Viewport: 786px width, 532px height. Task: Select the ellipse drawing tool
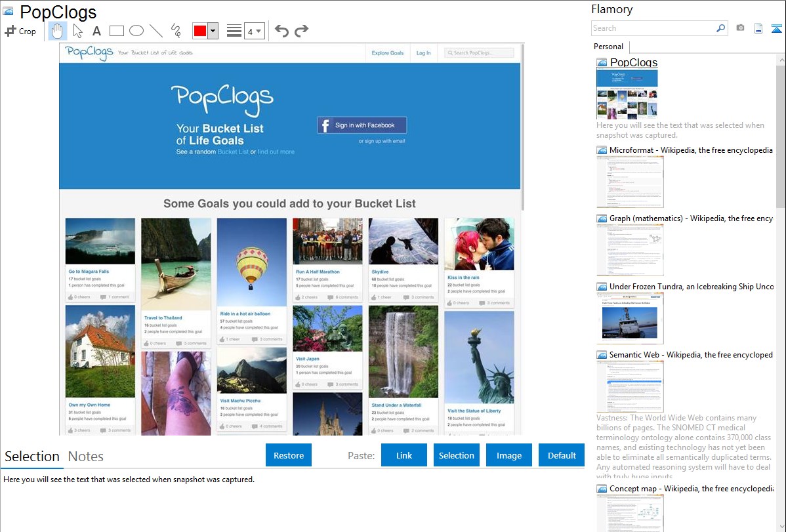(x=136, y=31)
